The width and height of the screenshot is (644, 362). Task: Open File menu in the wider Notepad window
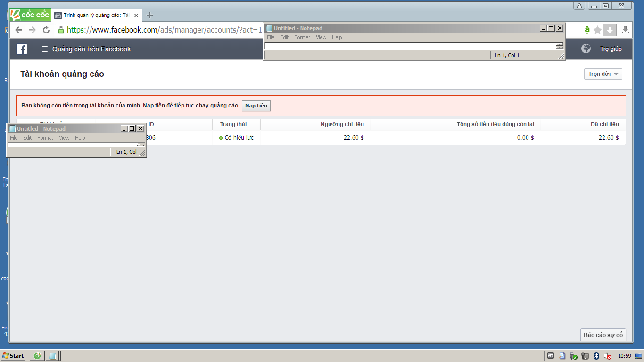coord(271,37)
